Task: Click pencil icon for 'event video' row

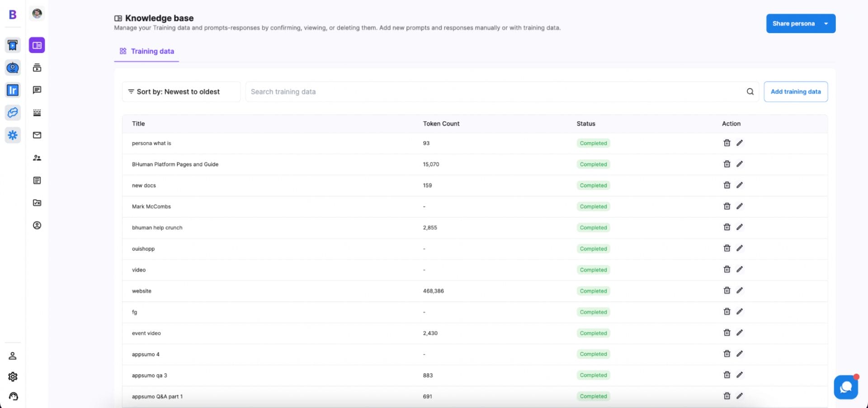Action: click(739, 333)
